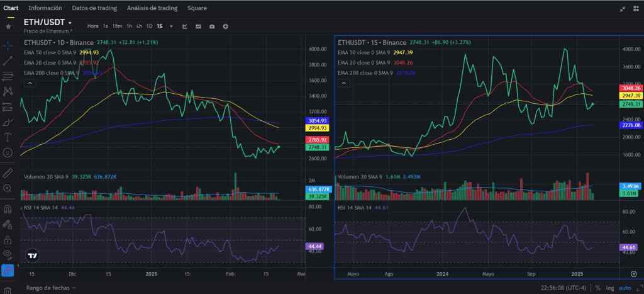Toggle auto scale button
Screen dimensions: 644x294
(x=625, y=288)
